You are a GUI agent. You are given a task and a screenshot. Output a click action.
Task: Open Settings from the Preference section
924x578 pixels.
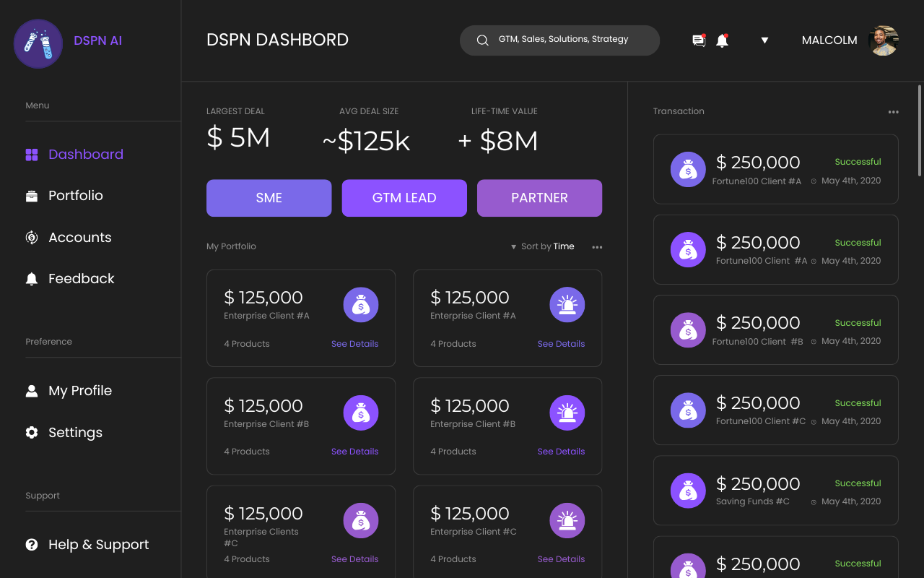tap(75, 433)
